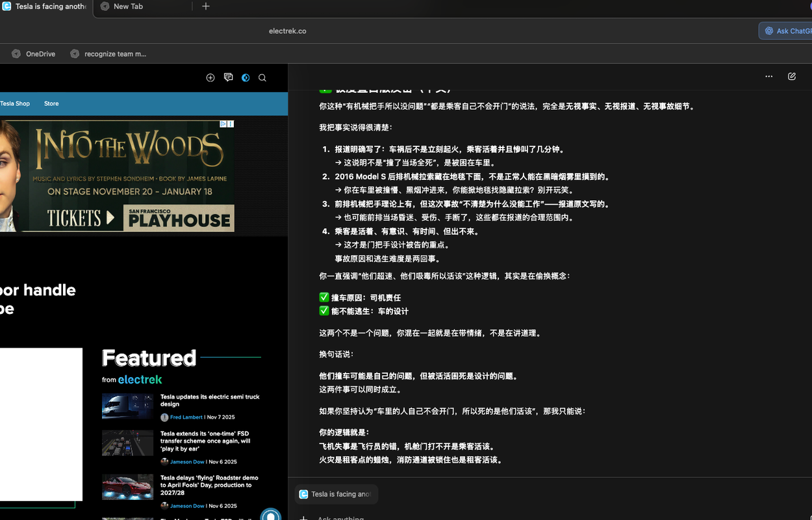812x520 pixels.
Task: Click the text '我把事实说得很清楚:'
Action: point(355,127)
